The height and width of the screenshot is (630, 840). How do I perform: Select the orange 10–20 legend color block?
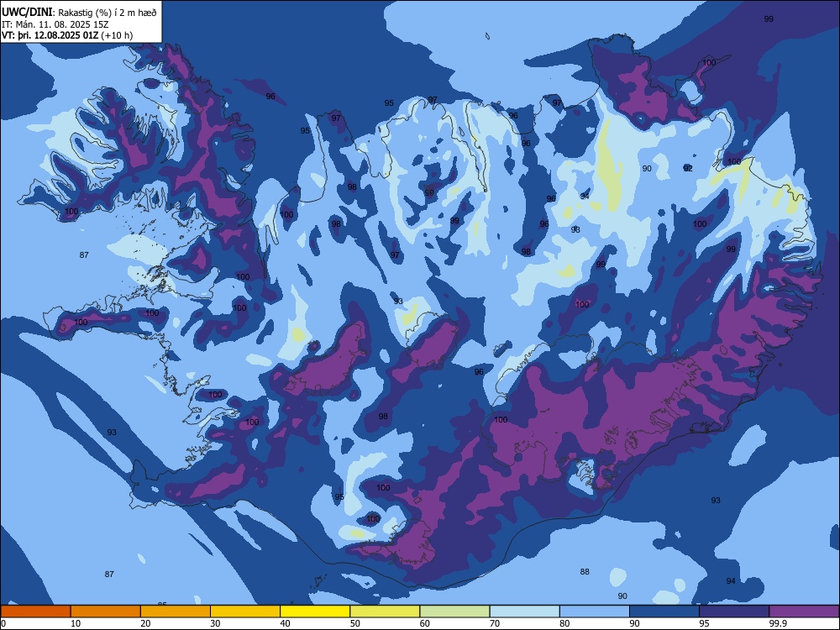(x=106, y=612)
